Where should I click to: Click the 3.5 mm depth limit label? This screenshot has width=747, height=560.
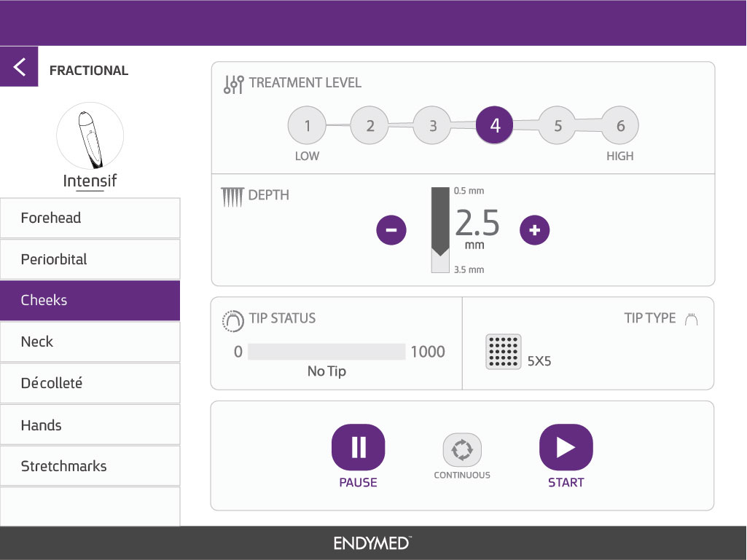469,269
